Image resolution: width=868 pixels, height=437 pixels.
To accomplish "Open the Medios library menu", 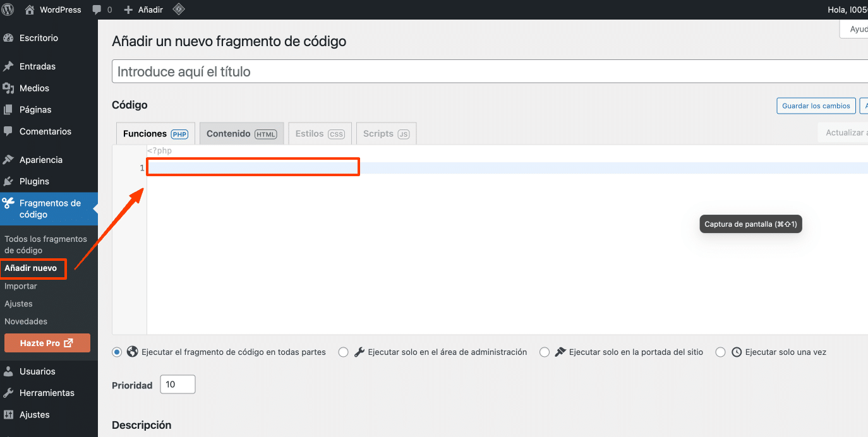I will (34, 88).
